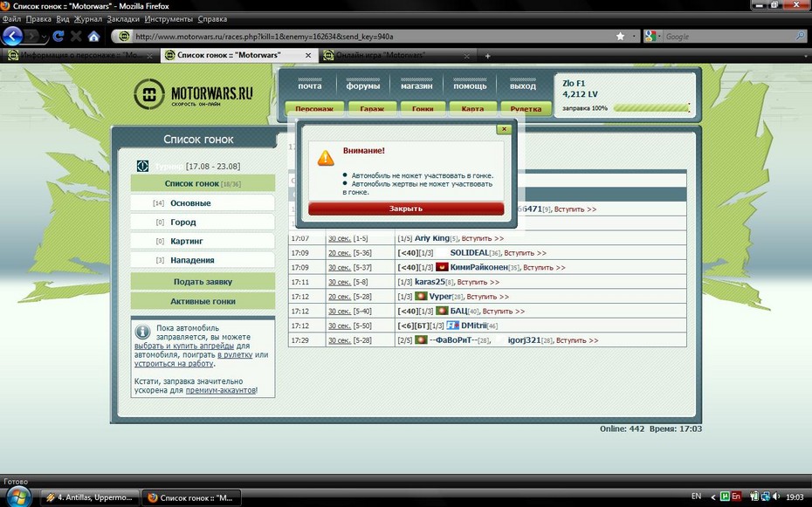Screen dimensions: 812x507
Task: Bookmark page with the star icon
Action: [621, 37]
